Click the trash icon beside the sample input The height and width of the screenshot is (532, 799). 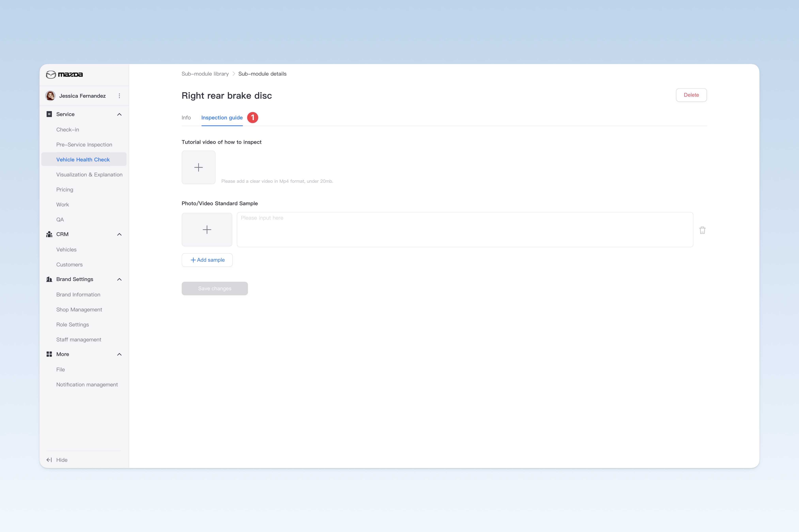point(702,230)
